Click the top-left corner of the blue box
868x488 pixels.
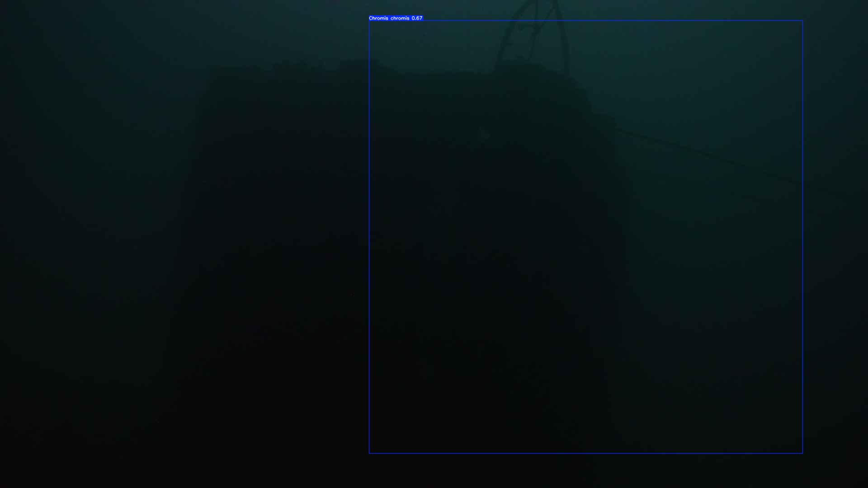369,21
